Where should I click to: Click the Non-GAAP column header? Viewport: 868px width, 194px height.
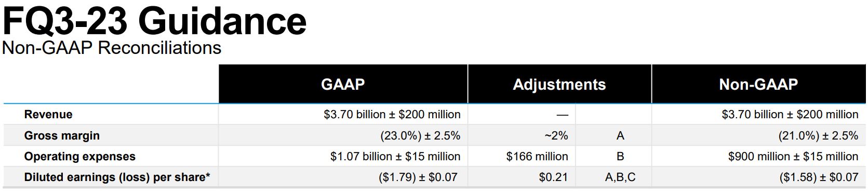[x=758, y=84]
